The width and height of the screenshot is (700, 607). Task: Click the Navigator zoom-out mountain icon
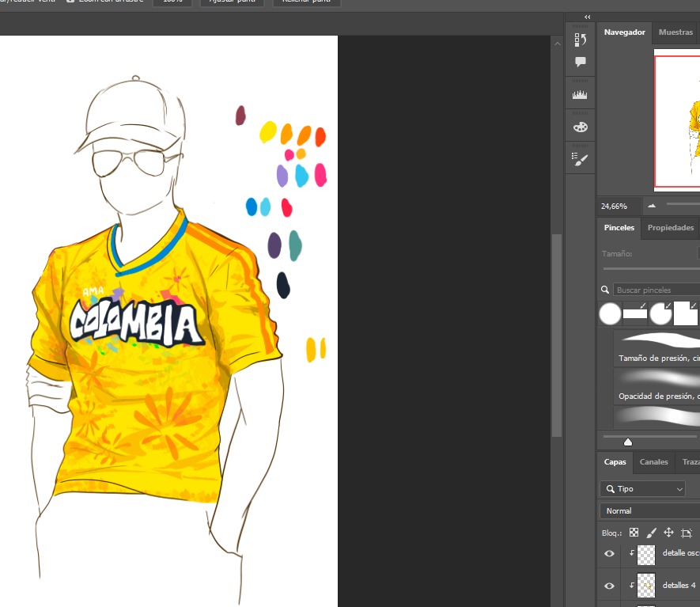(x=652, y=206)
